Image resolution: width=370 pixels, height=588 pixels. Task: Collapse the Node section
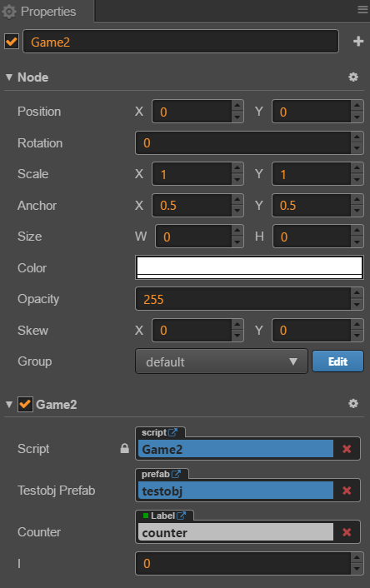9,77
